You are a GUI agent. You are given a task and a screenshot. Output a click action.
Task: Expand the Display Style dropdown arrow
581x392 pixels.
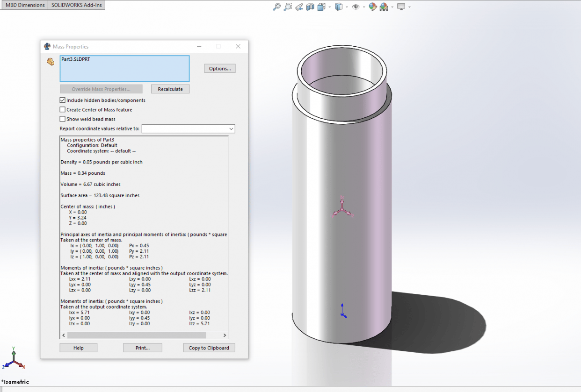pos(347,7)
